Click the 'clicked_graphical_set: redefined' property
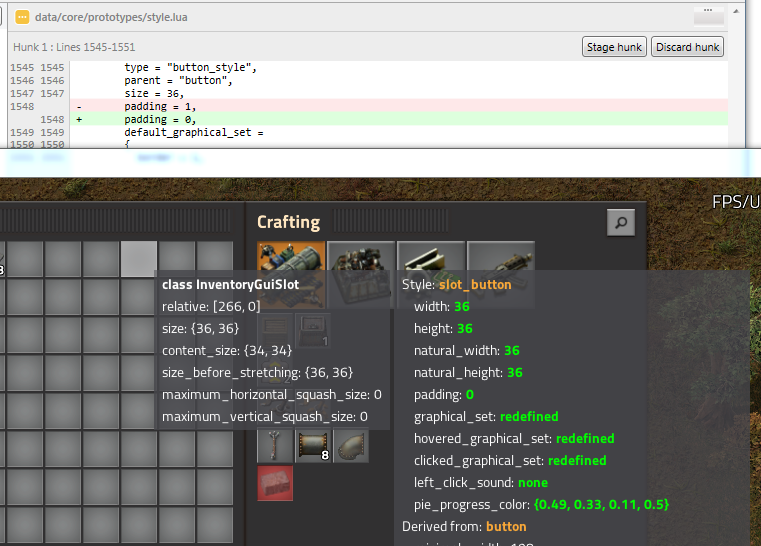The image size is (761, 546). click(x=510, y=461)
